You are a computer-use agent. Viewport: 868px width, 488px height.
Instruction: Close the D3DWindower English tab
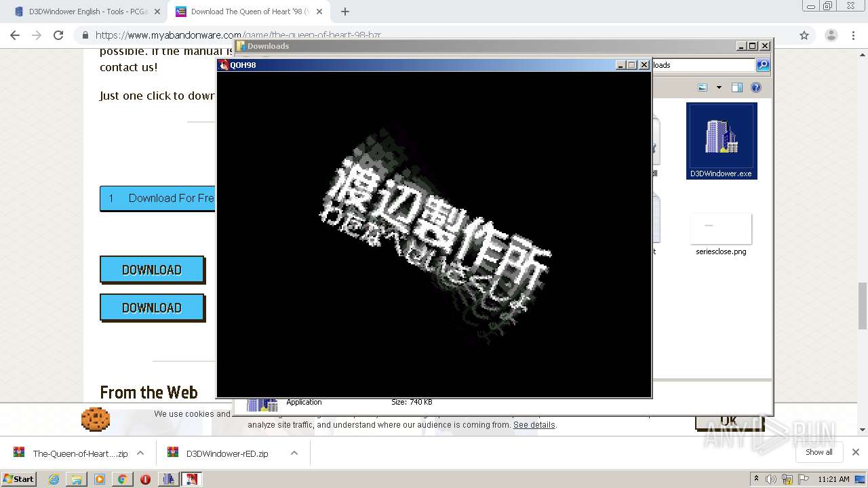(157, 12)
